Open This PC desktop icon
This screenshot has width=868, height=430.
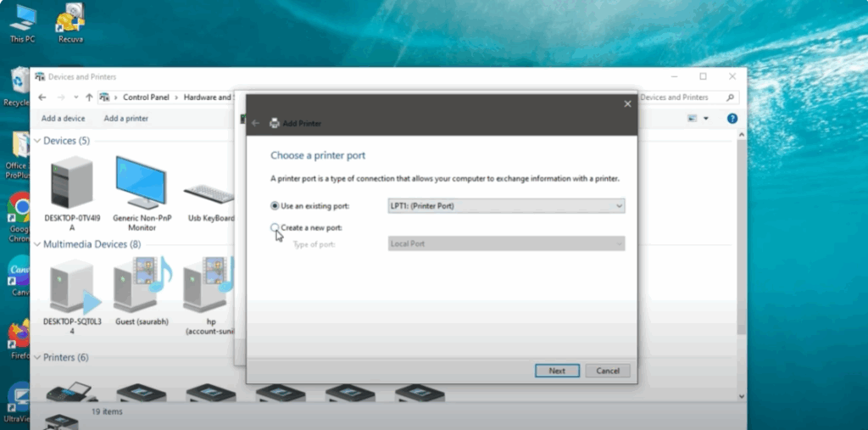pyautogui.click(x=22, y=24)
